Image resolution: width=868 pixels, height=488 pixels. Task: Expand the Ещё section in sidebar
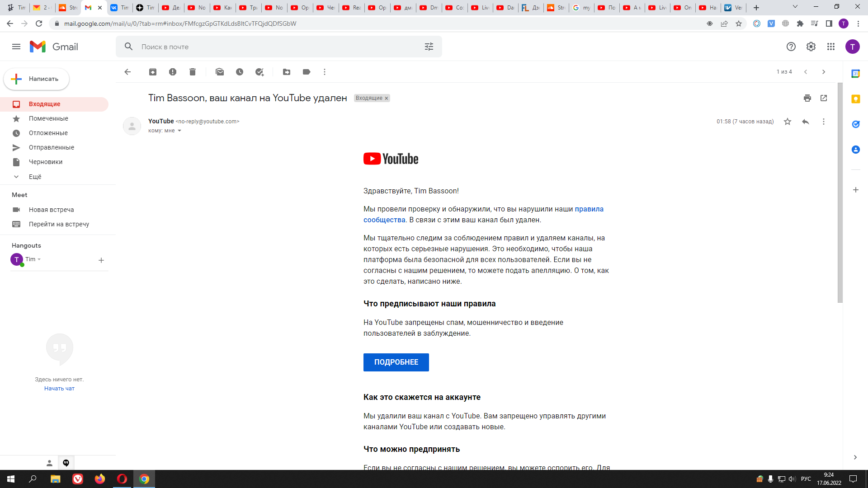coord(35,177)
